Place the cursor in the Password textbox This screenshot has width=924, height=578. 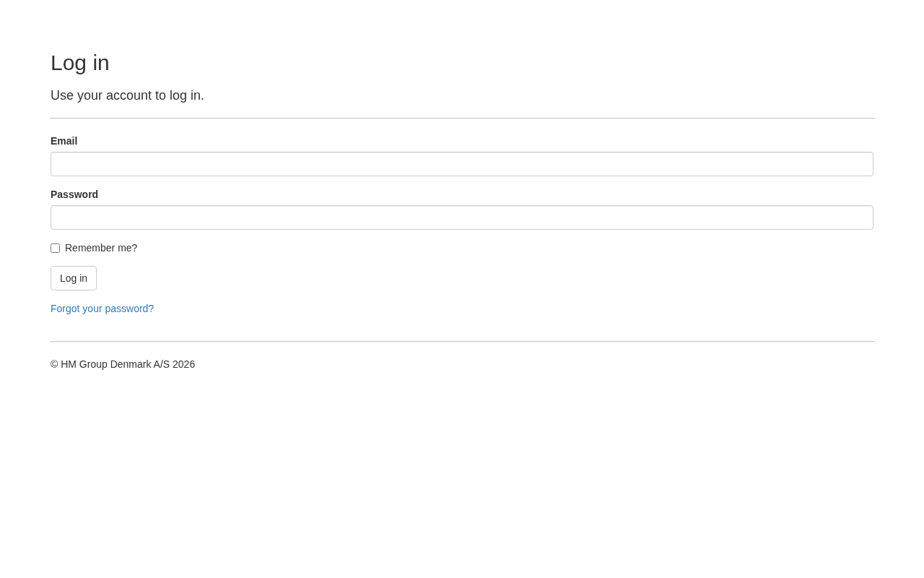(462, 217)
